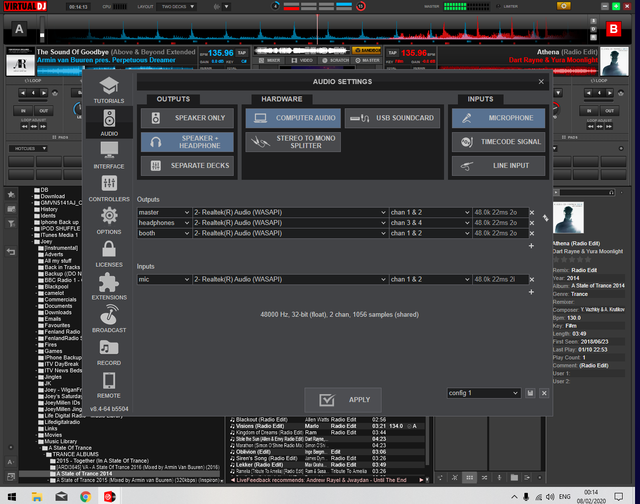
Task: Open the Remote settings section
Action: (x=109, y=384)
